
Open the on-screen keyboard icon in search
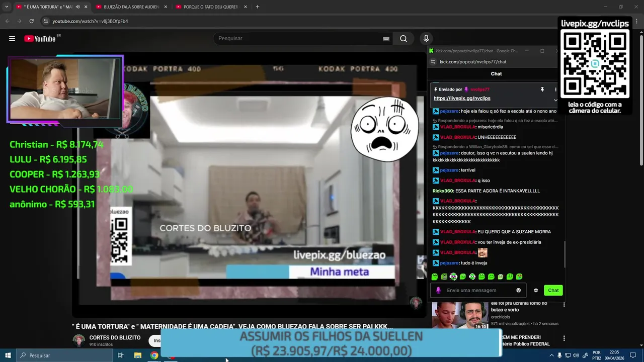[x=386, y=39]
